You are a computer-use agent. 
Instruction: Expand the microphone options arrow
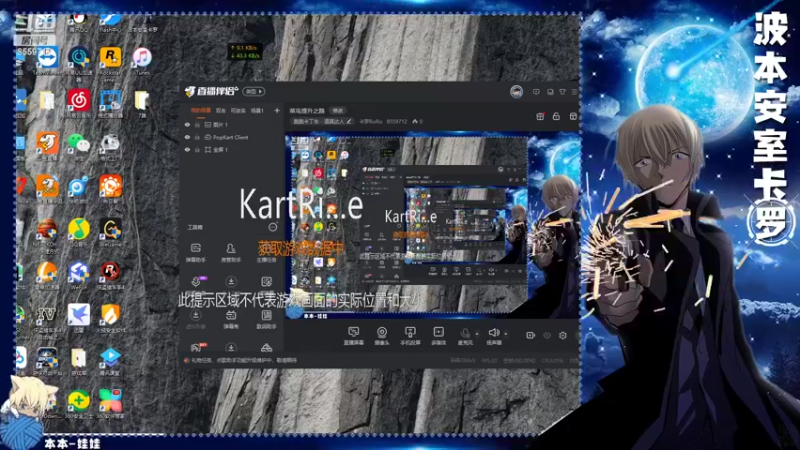477,334
